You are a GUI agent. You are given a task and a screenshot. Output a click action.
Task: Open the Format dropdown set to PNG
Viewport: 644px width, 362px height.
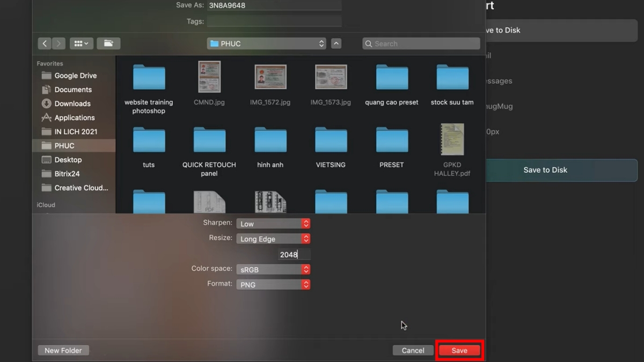[x=273, y=284]
